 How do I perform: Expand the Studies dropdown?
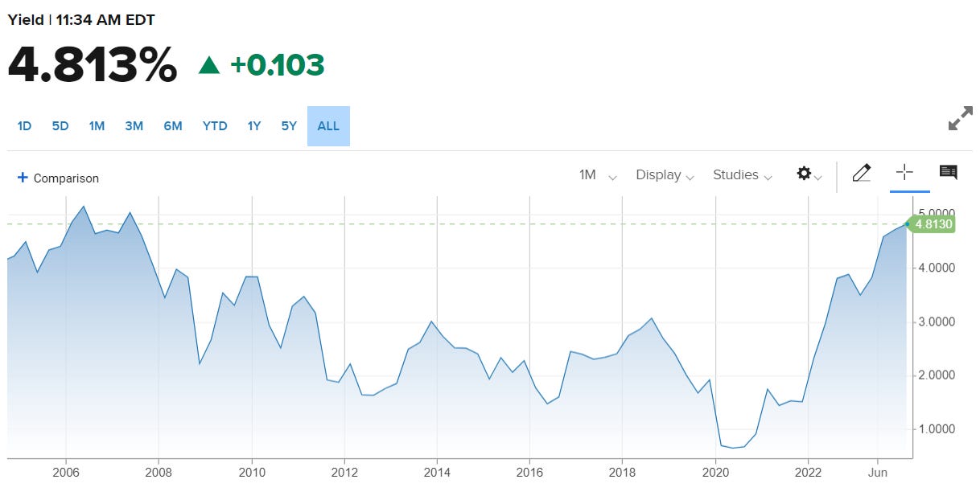[742, 175]
